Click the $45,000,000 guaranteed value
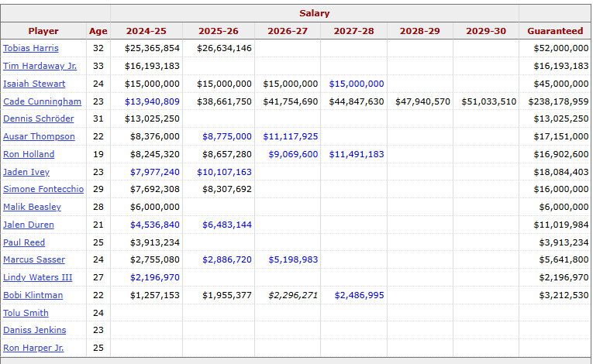The image size is (593, 364). [x=561, y=84]
